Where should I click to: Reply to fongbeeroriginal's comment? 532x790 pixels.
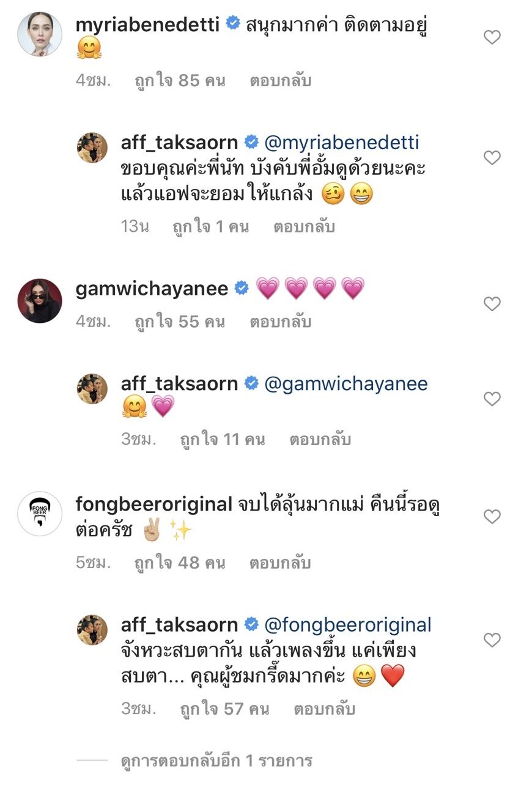[x=280, y=563]
